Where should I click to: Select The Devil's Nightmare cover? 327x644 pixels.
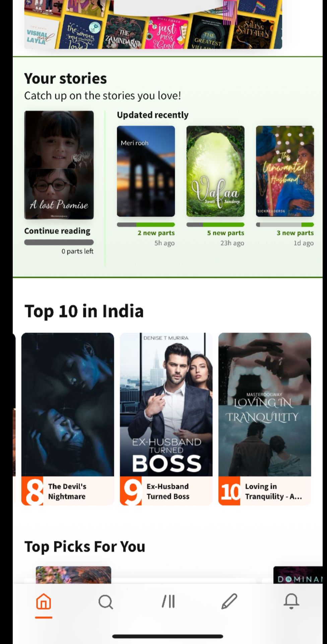coord(68,405)
